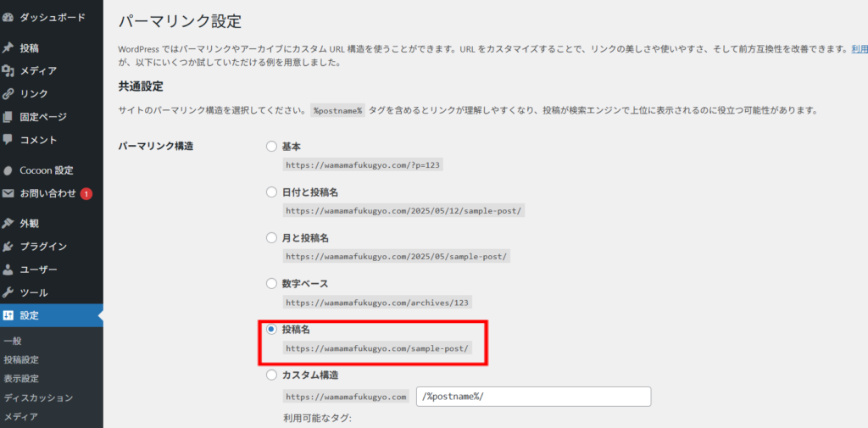
Task: Open the 投稿設定 submenu link
Action: click(x=21, y=360)
